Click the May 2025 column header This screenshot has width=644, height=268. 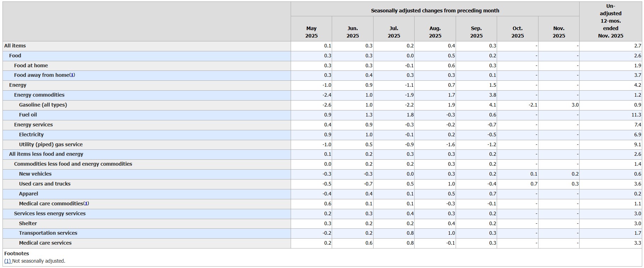pyautogui.click(x=311, y=32)
